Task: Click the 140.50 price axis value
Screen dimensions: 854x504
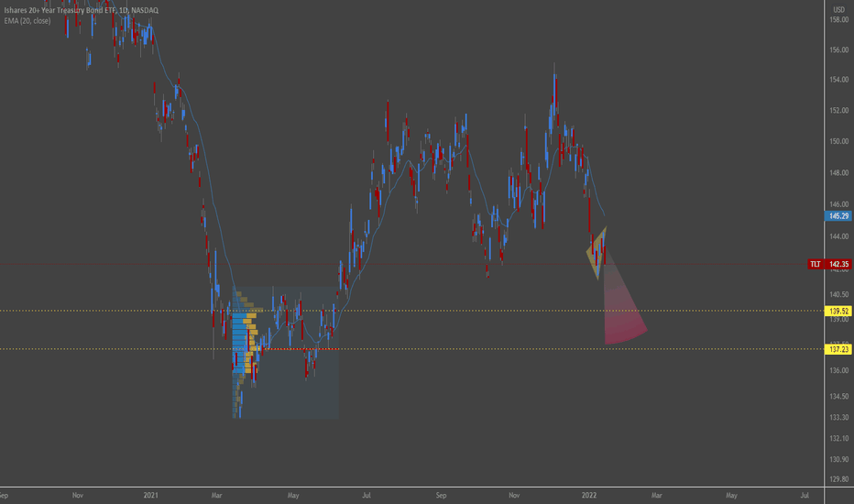Action: (838, 294)
